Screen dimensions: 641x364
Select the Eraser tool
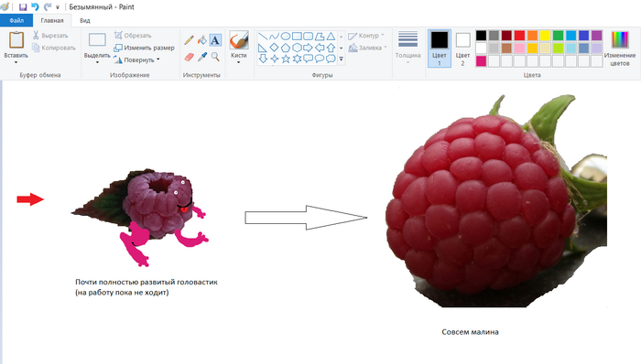[189, 57]
